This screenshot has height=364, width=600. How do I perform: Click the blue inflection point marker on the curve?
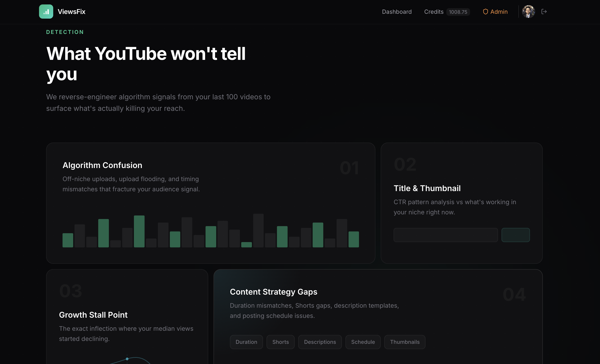point(127,359)
